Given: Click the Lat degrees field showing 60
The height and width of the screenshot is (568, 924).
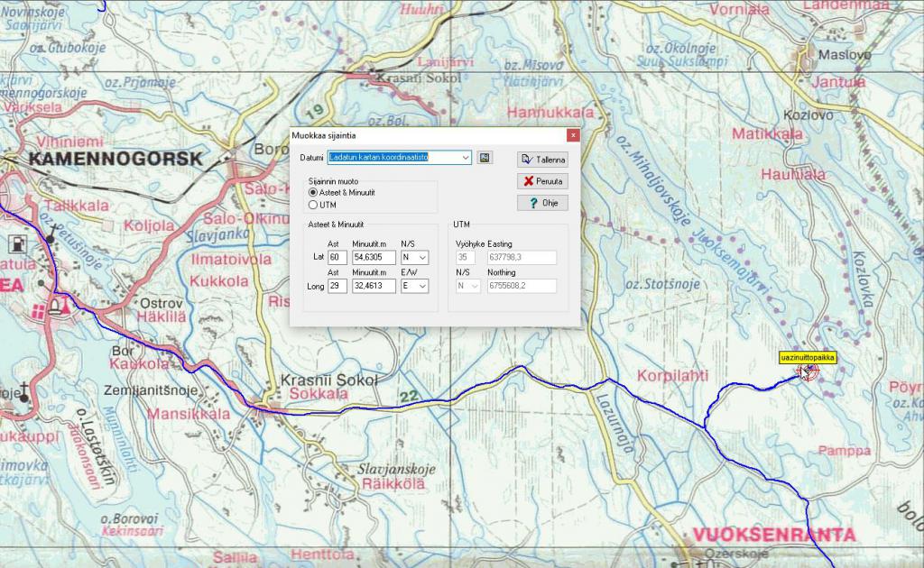Looking at the screenshot, I should [338, 258].
